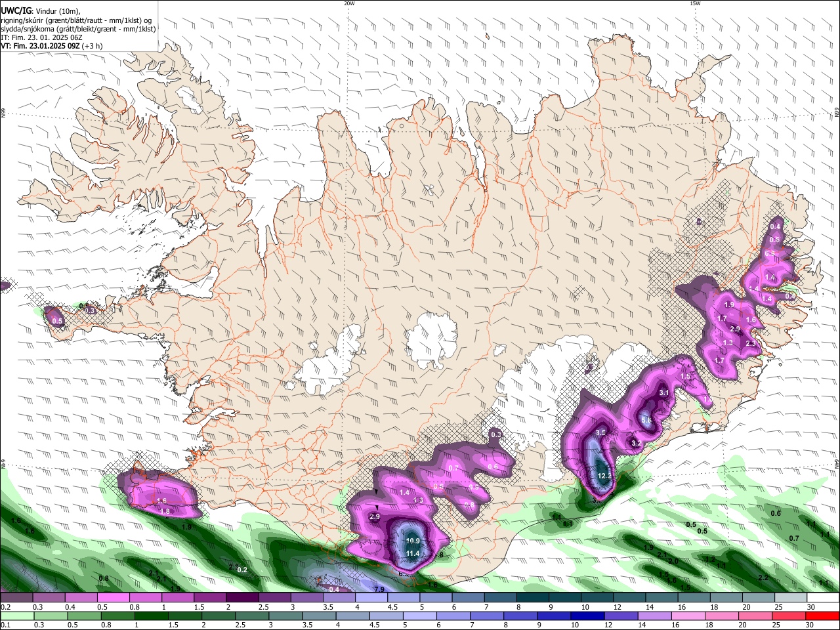The height and width of the screenshot is (630, 840).
Task: Click the 11.4 precipitation value on the map
Action: coord(413,554)
